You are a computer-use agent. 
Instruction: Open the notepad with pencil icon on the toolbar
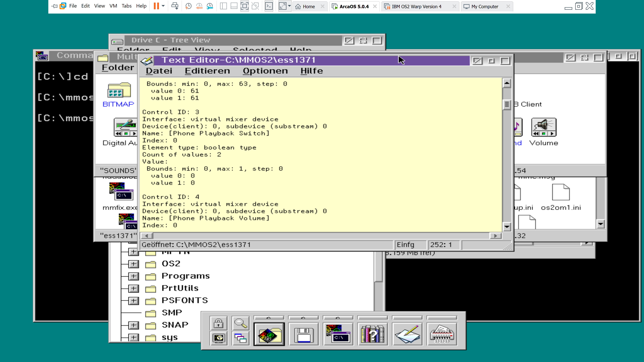[x=407, y=334]
